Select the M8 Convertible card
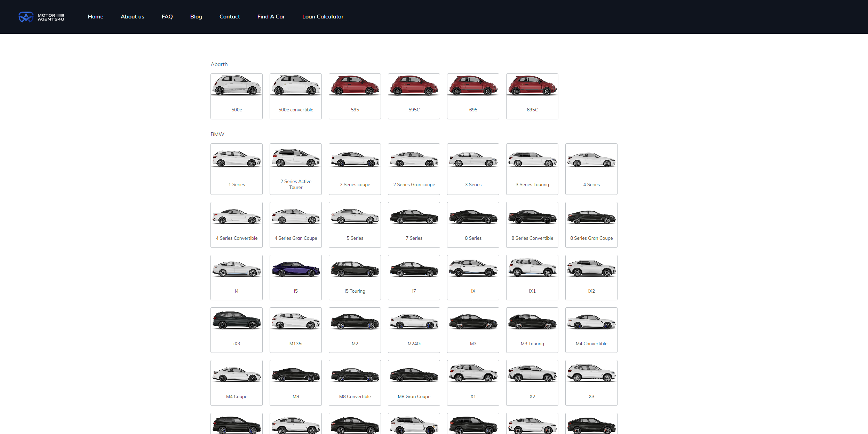Screen dimensions: 868x434 point(355,383)
